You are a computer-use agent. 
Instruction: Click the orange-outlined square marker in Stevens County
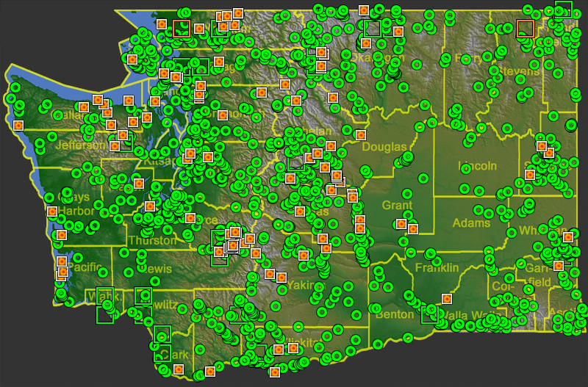click(x=525, y=29)
